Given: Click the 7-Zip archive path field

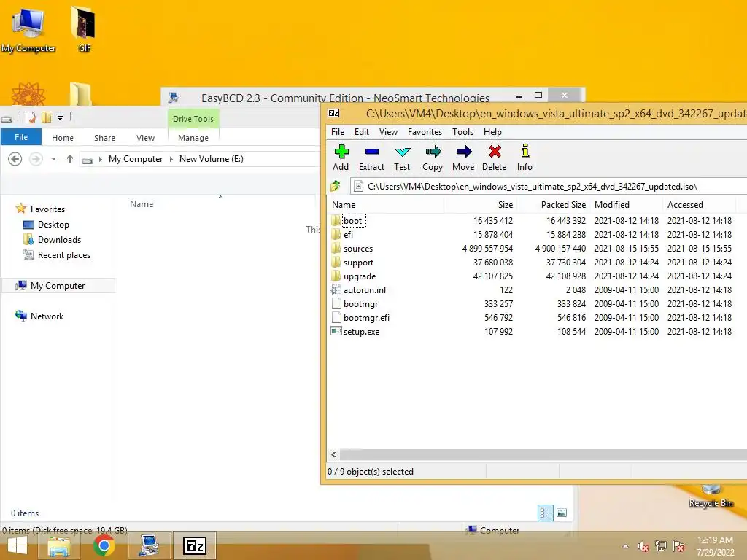Looking at the screenshot, I should coord(548,186).
